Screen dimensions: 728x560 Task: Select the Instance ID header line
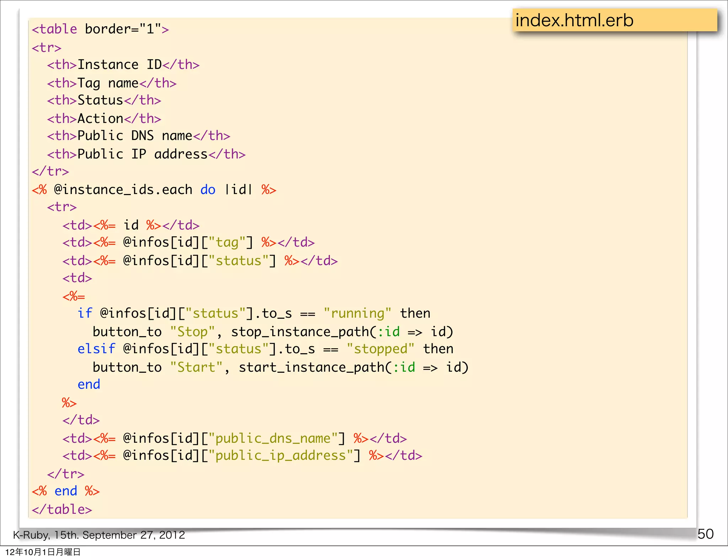(x=123, y=65)
